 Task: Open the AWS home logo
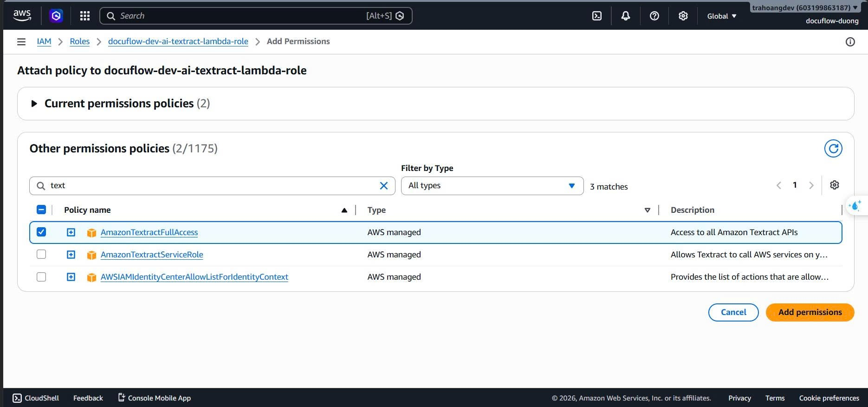[22, 16]
